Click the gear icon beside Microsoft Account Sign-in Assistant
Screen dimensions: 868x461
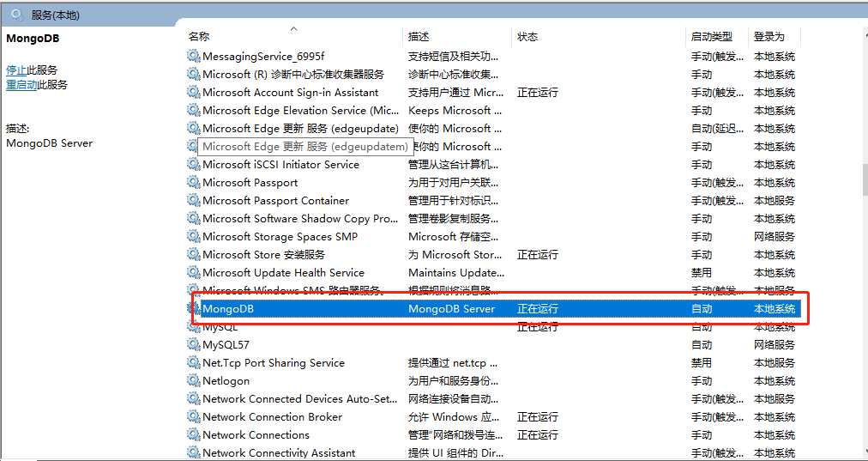[193, 92]
